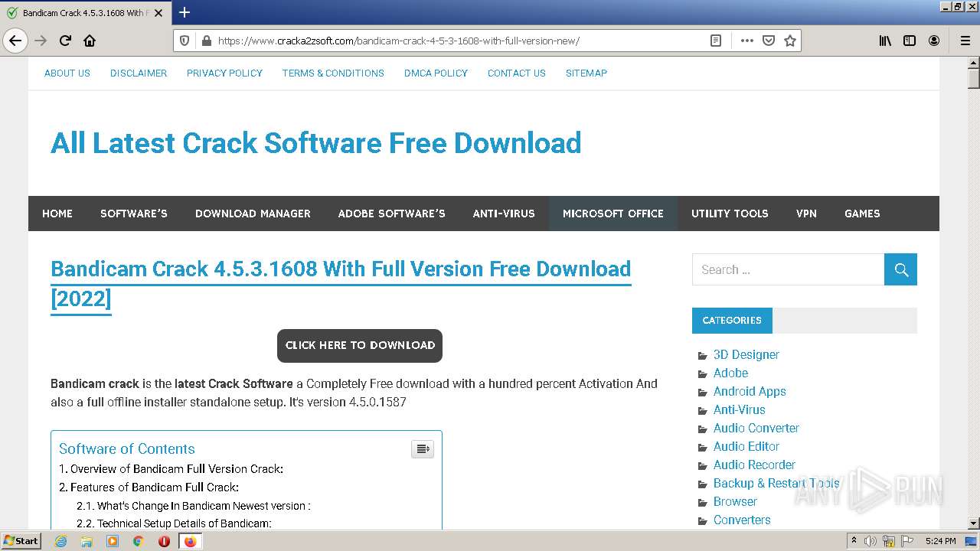Open the Disclaimer link

139,73
